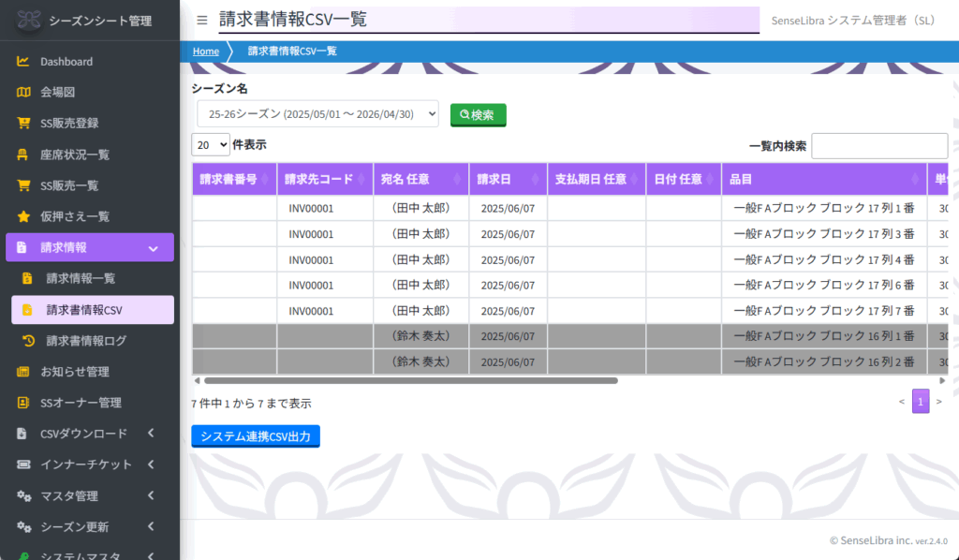Viewport: 959px width, 560px height.
Task: Expand the CSVダウンロード sidebar menu
Action: pyautogui.click(x=90, y=434)
